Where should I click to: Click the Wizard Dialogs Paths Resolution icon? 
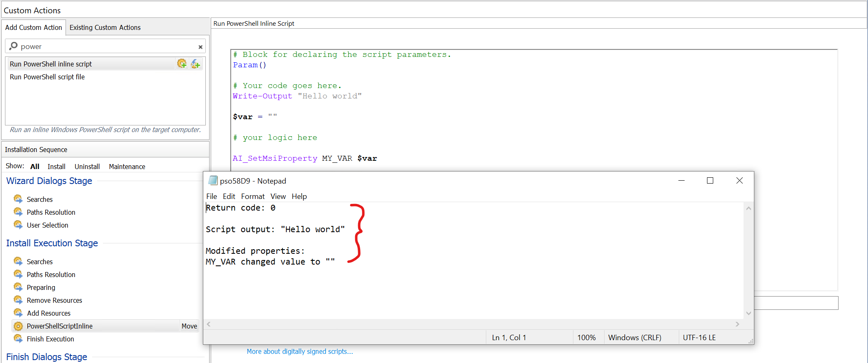tap(18, 212)
